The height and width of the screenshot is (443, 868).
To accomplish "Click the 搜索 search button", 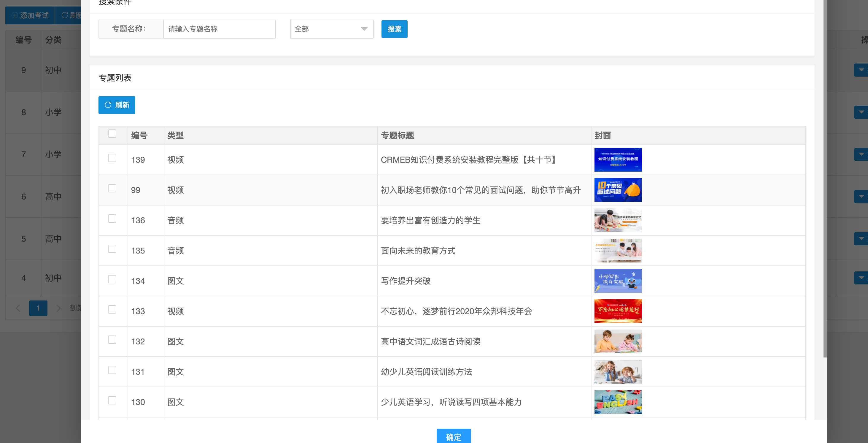I will (x=394, y=29).
